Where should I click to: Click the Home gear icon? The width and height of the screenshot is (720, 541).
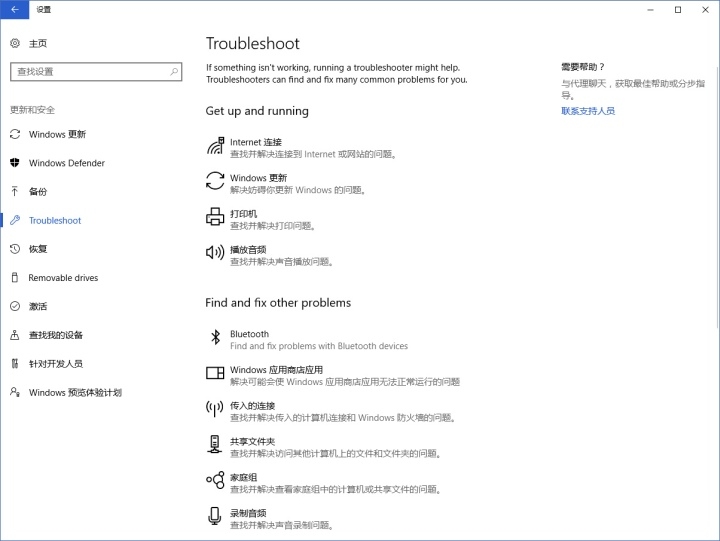point(15,43)
